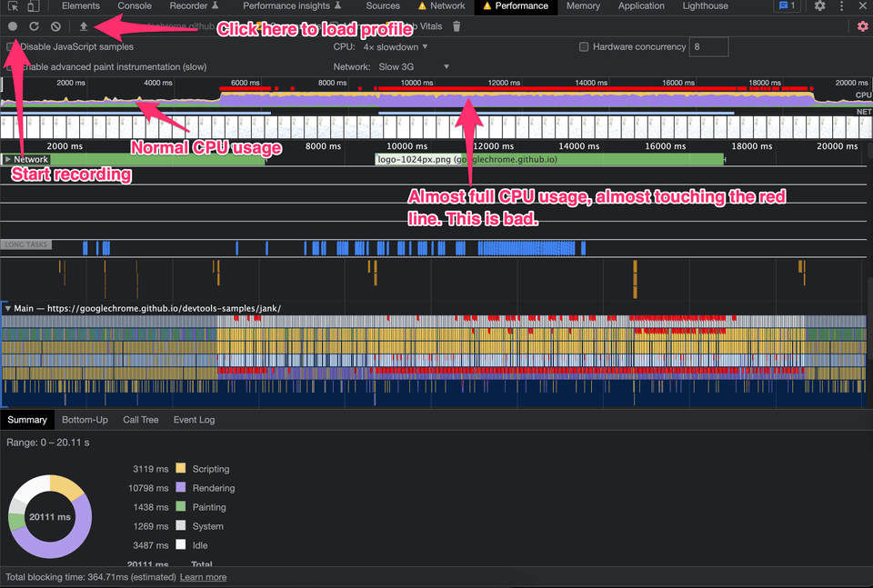
Task: Clear the recording with the clear icon
Action: tap(56, 27)
